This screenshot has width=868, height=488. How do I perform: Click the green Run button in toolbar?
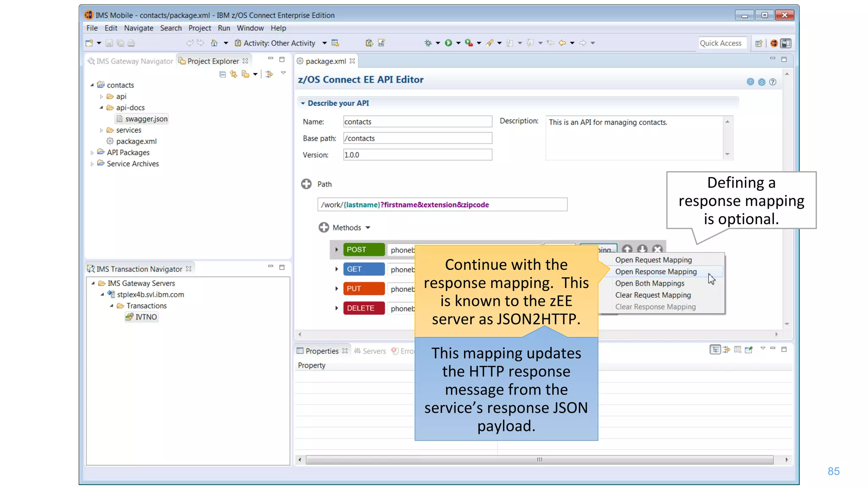pyautogui.click(x=448, y=43)
